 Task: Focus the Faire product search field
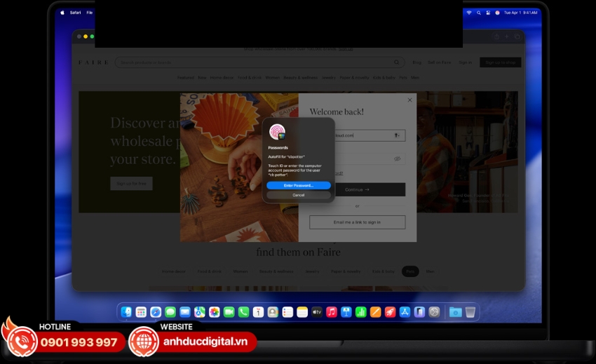coord(252,62)
